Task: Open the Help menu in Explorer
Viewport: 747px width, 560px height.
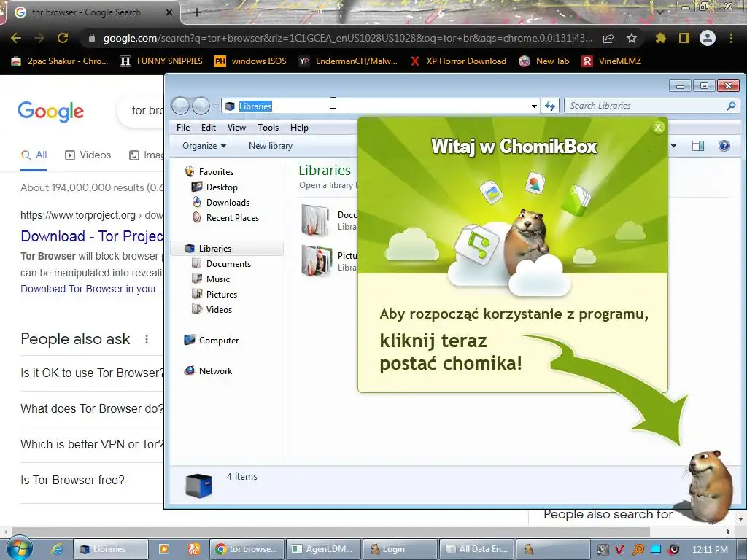Action: (x=299, y=128)
